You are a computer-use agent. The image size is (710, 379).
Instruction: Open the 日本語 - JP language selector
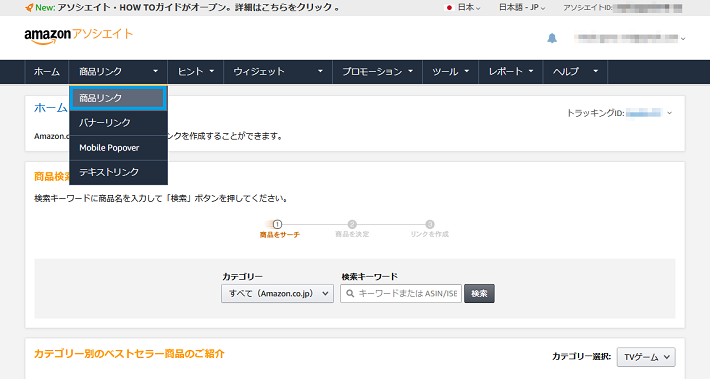coord(522,8)
